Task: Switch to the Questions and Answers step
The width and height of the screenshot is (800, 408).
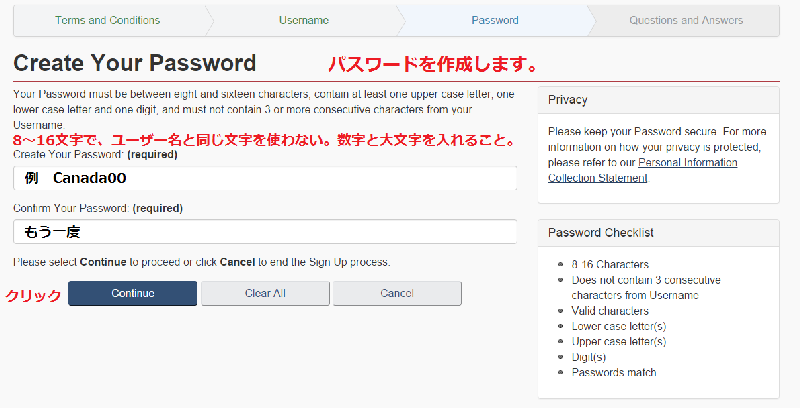Action: point(686,20)
